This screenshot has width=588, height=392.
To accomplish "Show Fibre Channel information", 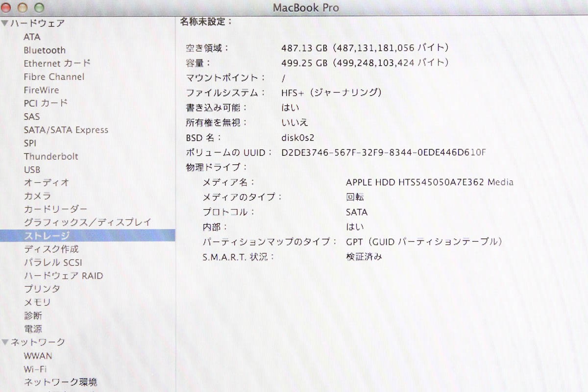I will pyautogui.click(x=54, y=76).
